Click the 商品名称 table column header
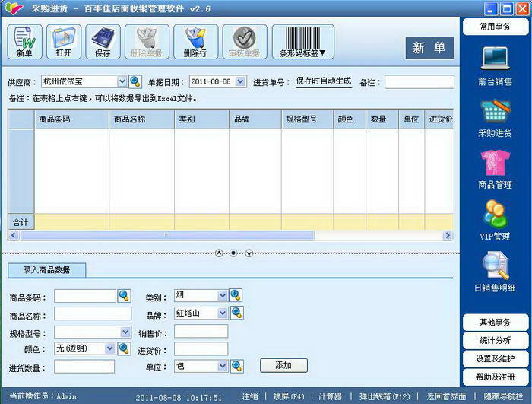The height and width of the screenshot is (404, 532). pyautogui.click(x=142, y=119)
